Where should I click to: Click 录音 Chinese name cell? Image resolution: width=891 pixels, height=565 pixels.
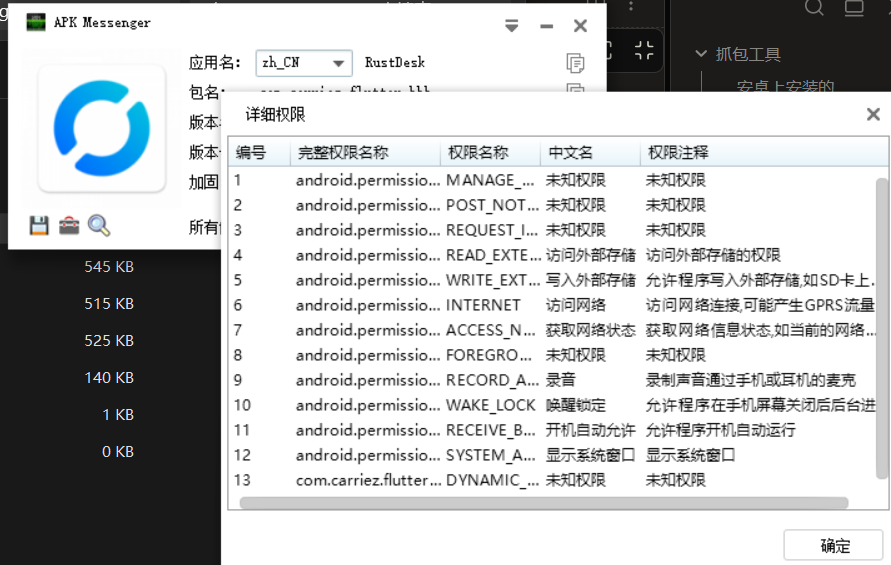pyautogui.click(x=560, y=380)
